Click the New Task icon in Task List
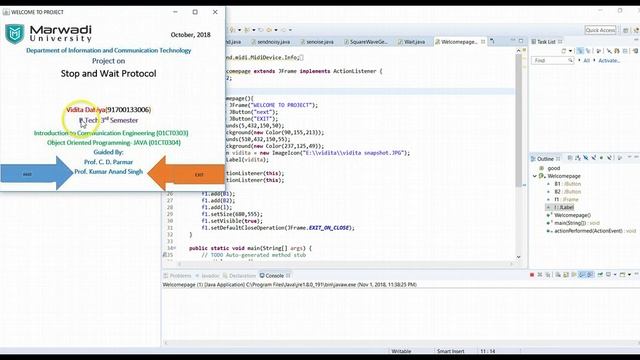The image size is (640, 360). [564, 51]
